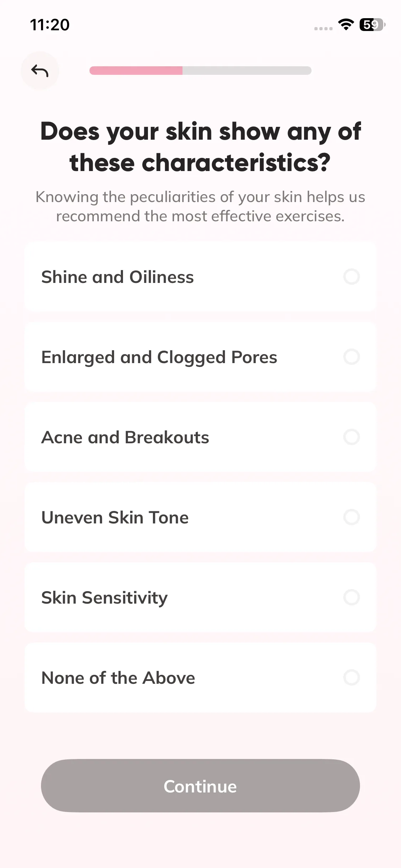Viewport: 401px width, 868px height.
Task: Tap the back arrow icon
Action: [x=40, y=71]
